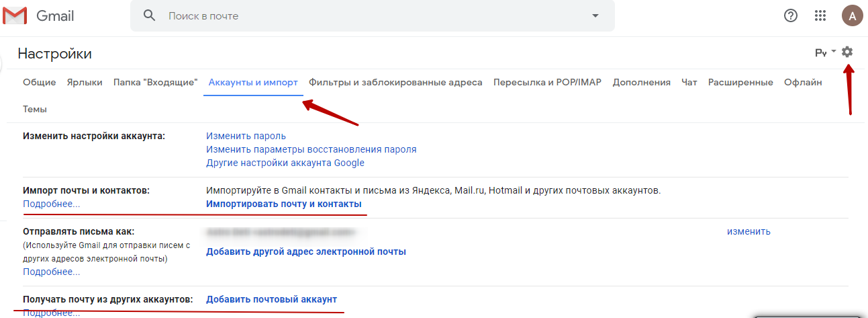Click Добавить другой адрес электронной почты
Image resolution: width=868 pixels, height=318 pixels.
[x=306, y=251]
